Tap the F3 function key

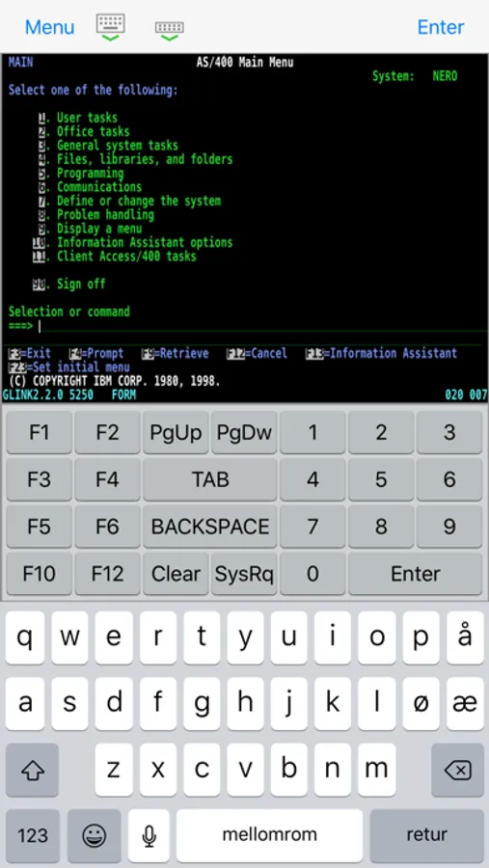pos(39,479)
